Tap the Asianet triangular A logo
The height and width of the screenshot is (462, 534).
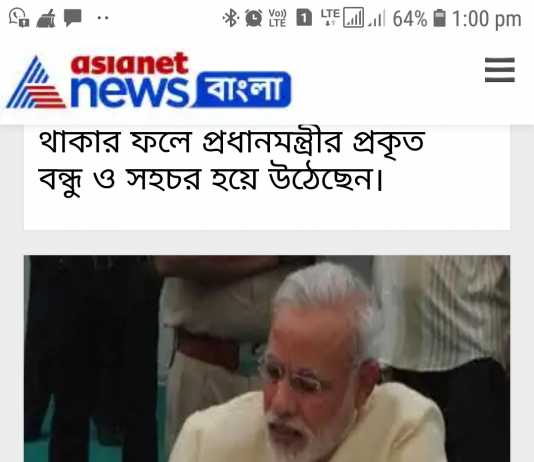coord(36,82)
